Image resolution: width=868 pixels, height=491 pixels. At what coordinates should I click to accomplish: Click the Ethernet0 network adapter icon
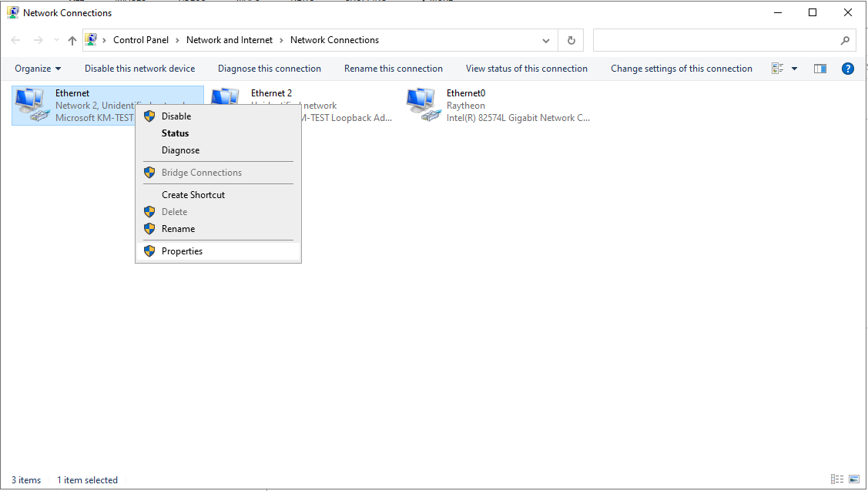(422, 105)
